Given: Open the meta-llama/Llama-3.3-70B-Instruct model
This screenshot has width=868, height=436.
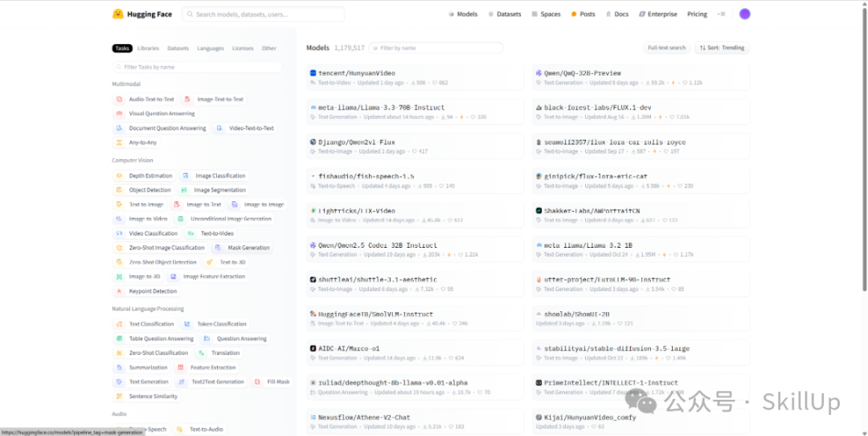Looking at the screenshot, I should click(x=416, y=111).
